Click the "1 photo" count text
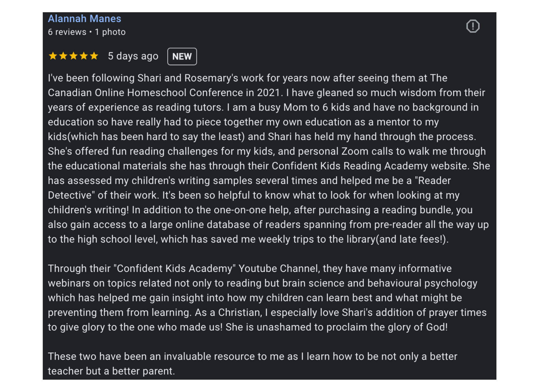 (110, 32)
